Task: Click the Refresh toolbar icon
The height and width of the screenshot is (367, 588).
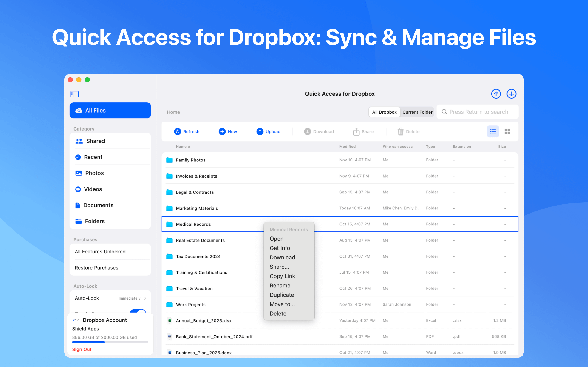Action: coord(178,132)
